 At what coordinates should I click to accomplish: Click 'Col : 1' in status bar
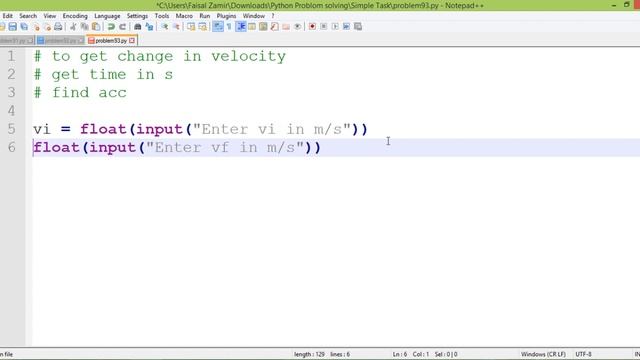coord(421,354)
